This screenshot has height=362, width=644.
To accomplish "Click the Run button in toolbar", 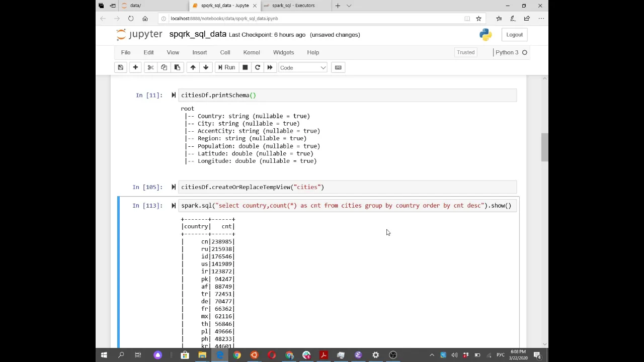I will pyautogui.click(x=226, y=67).
